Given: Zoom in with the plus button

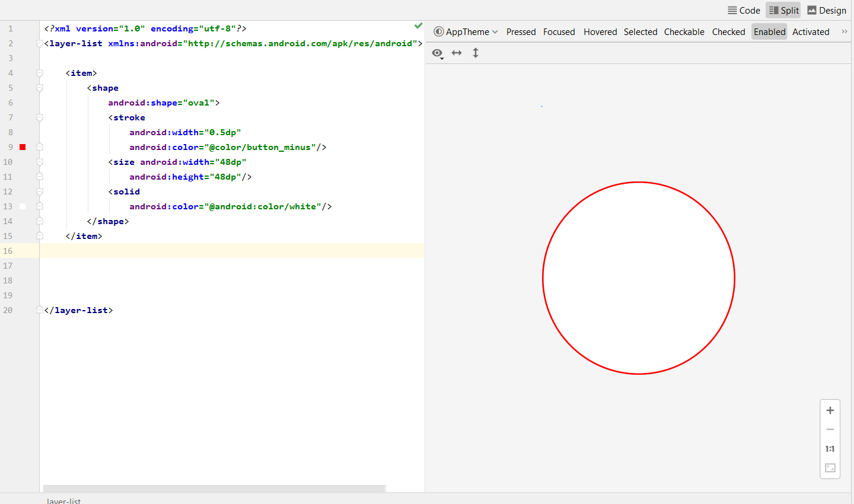Looking at the screenshot, I should coord(830,410).
